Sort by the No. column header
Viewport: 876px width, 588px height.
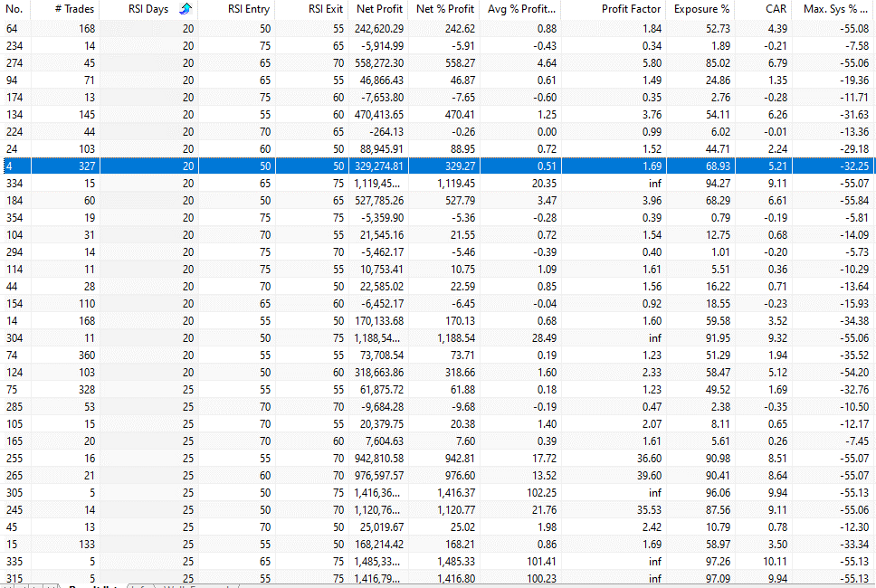(14, 9)
